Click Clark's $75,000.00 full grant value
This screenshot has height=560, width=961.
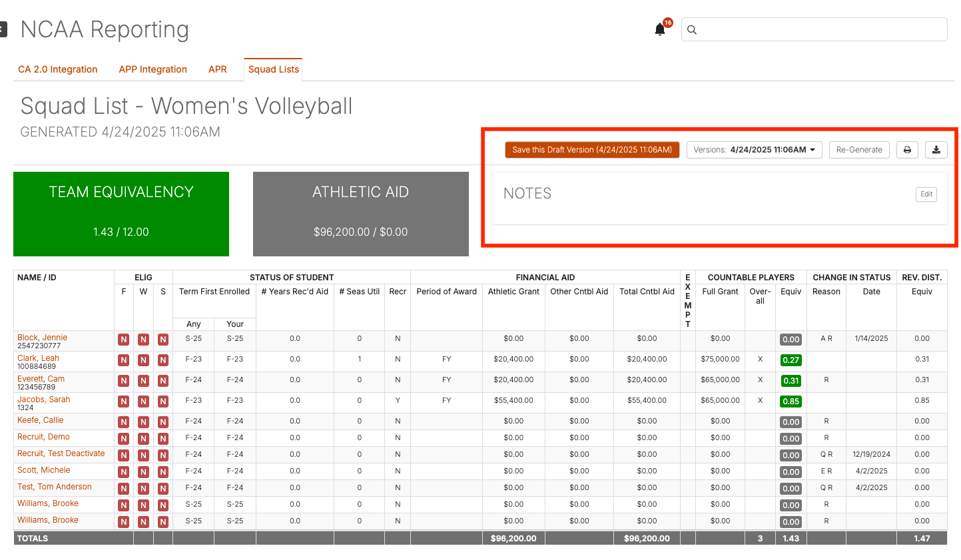click(x=720, y=359)
